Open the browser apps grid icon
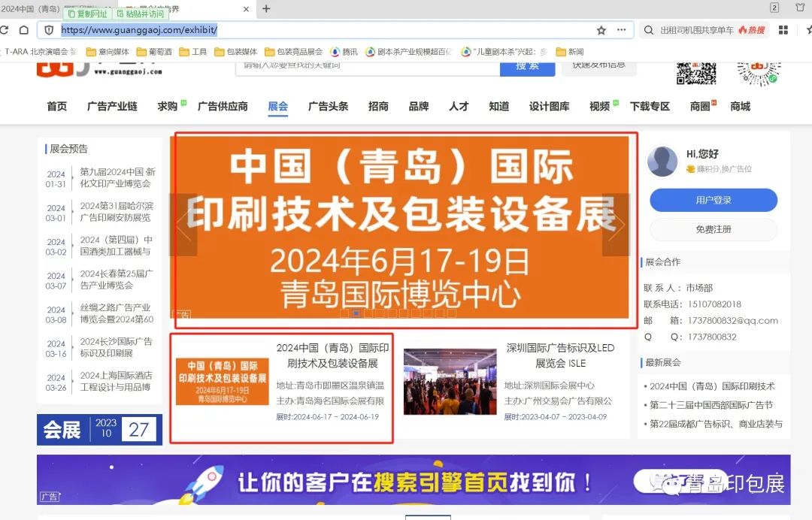The width and height of the screenshot is (812, 520). [783, 30]
